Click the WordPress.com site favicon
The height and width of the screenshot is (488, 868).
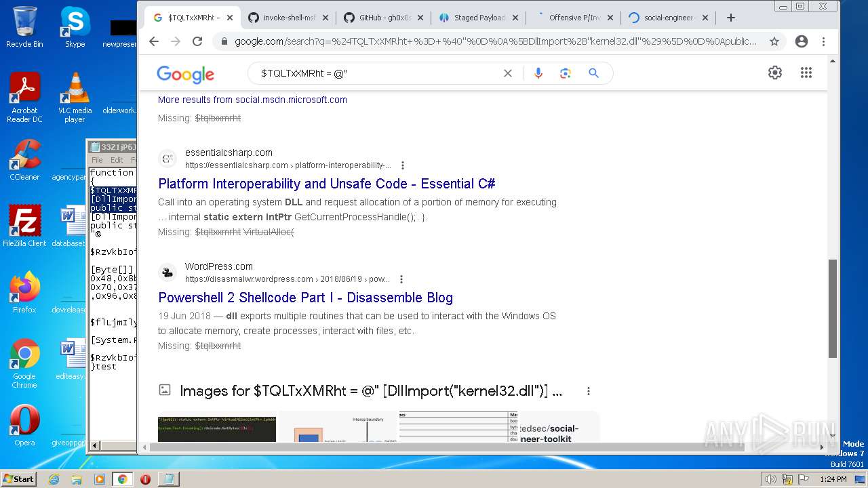[167, 273]
